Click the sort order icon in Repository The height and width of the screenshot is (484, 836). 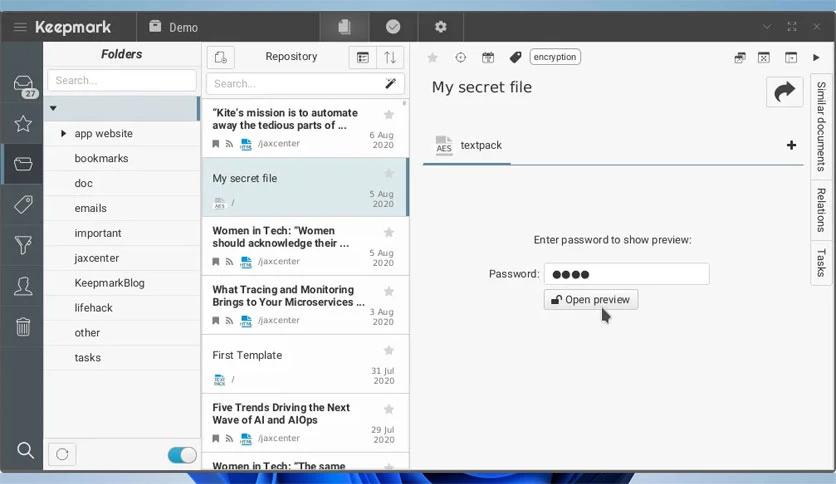pyautogui.click(x=391, y=58)
